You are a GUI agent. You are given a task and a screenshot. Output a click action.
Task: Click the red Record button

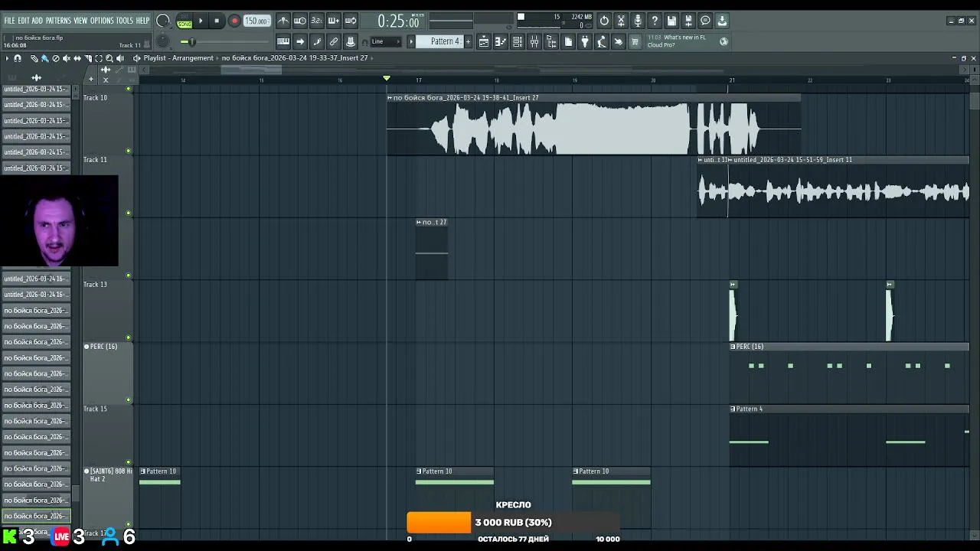click(234, 21)
